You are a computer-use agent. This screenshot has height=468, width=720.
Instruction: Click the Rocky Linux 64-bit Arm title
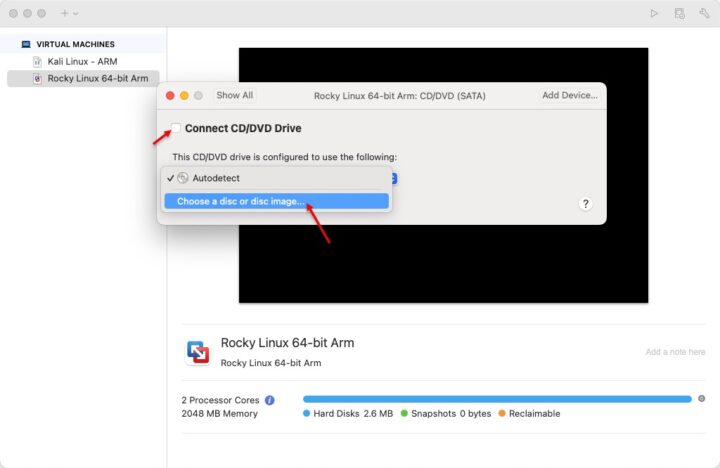point(287,343)
